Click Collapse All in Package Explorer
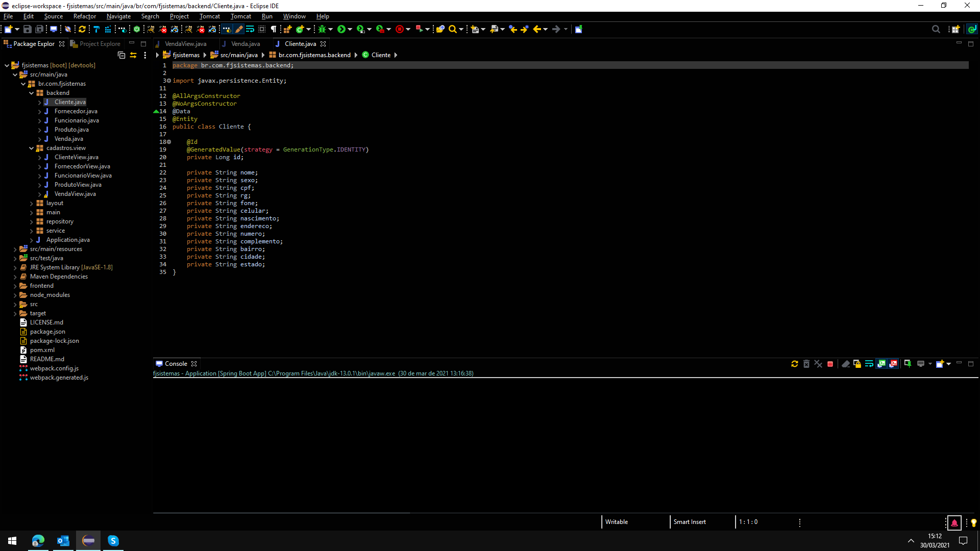Screen dimensions: 980x551 tap(121, 55)
